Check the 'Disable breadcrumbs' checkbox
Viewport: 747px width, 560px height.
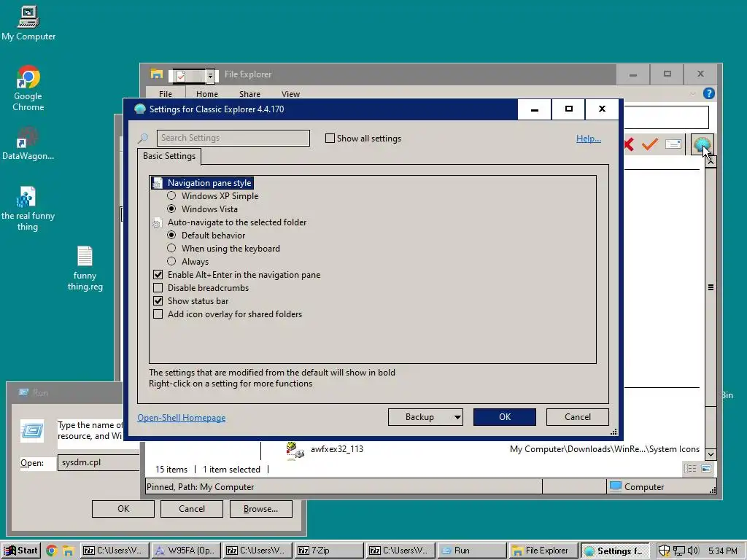click(x=158, y=287)
